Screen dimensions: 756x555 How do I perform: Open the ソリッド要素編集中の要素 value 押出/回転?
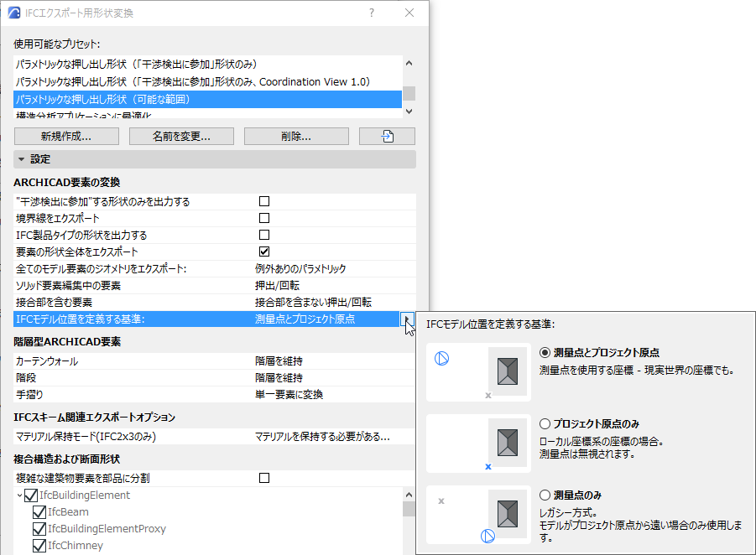click(x=277, y=286)
